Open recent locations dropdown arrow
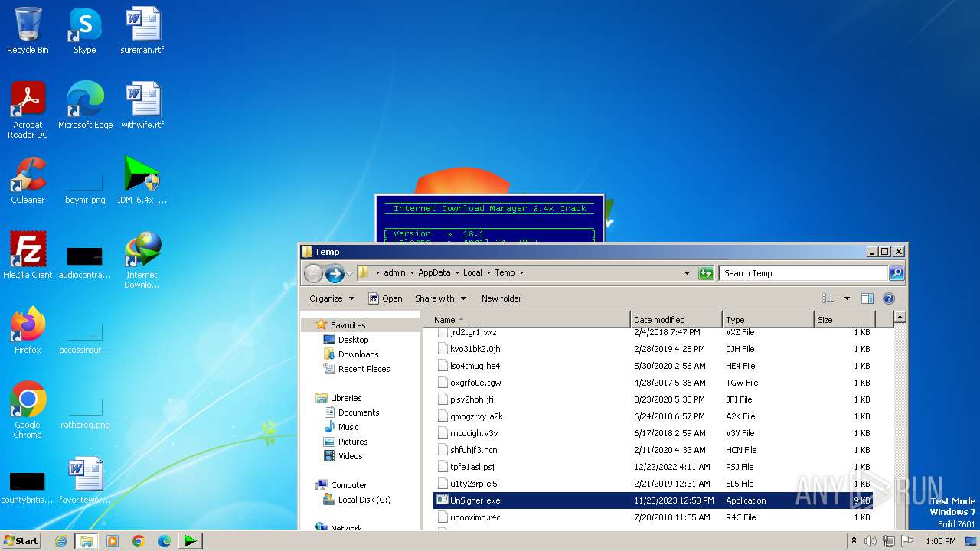This screenshot has width=980, height=551. 349,273
